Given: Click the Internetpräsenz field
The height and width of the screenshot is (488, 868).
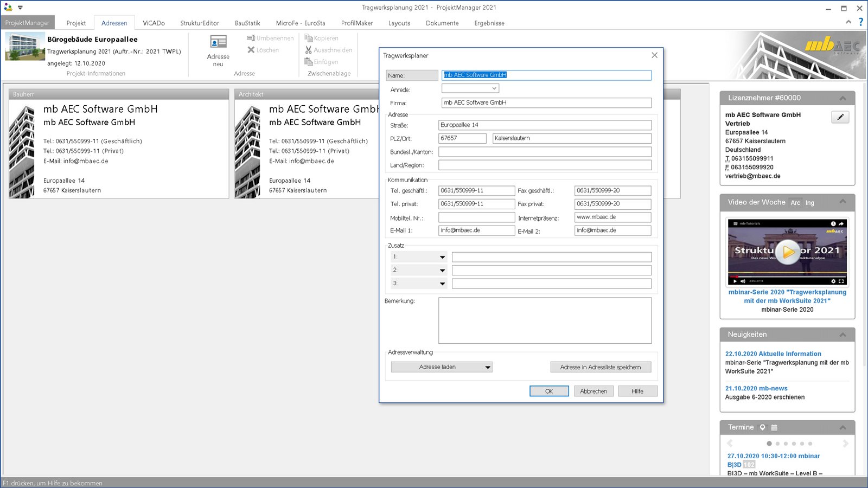Looking at the screenshot, I should 612,217.
